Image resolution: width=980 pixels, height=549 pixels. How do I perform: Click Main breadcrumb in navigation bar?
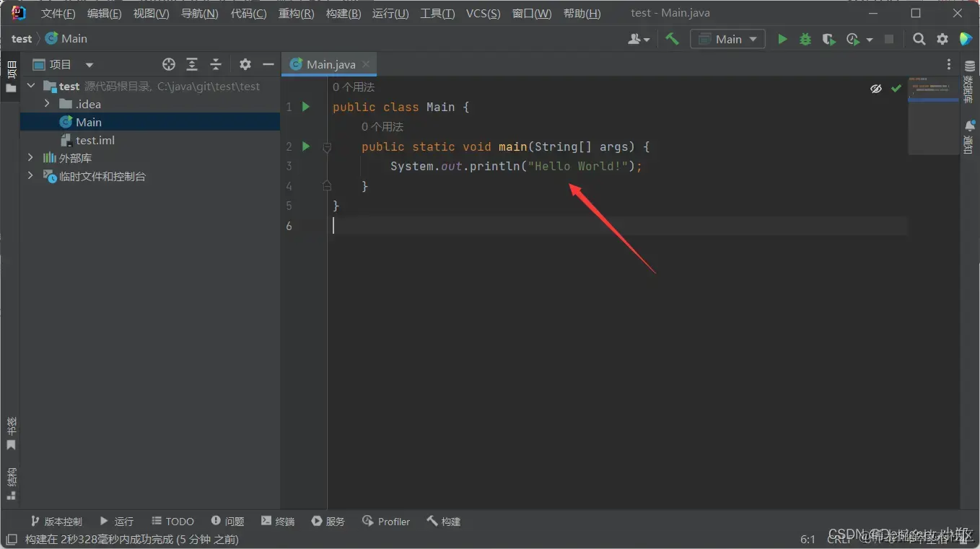(66, 39)
